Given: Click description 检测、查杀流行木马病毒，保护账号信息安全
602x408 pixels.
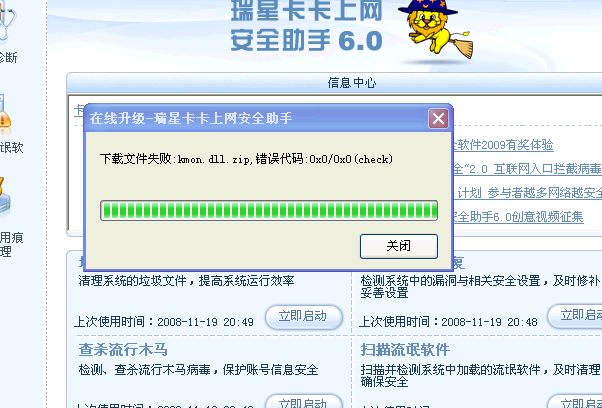Looking at the screenshot, I should [198, 370].
